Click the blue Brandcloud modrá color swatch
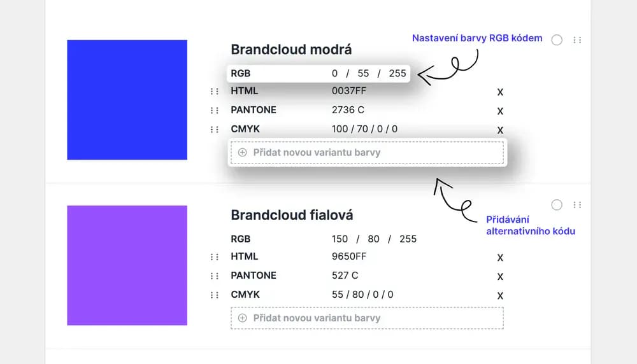 point(127,100)
